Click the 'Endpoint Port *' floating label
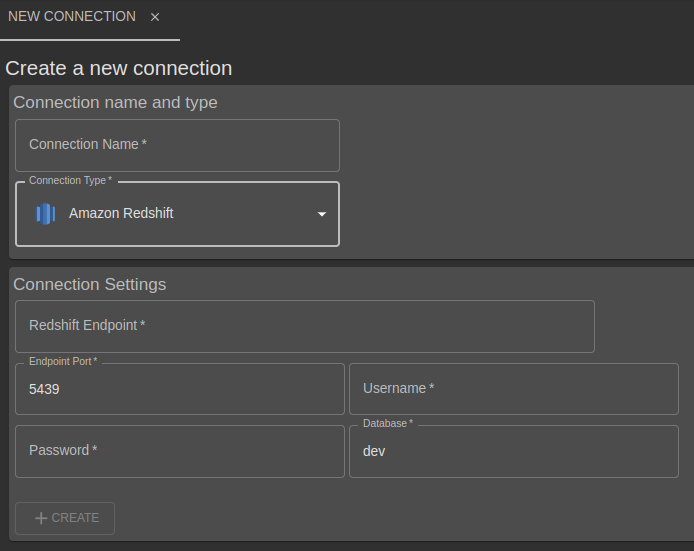694x551 pixels. 63,362
